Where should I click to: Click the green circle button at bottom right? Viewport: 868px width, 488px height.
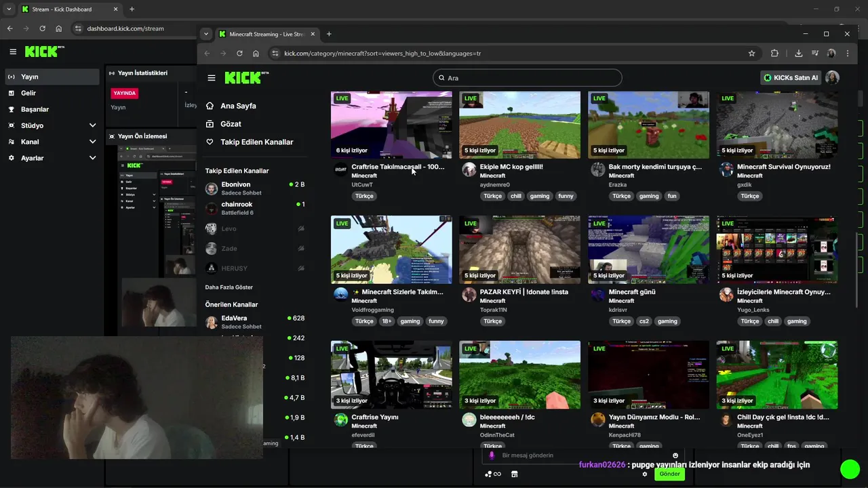pos(850,469)
